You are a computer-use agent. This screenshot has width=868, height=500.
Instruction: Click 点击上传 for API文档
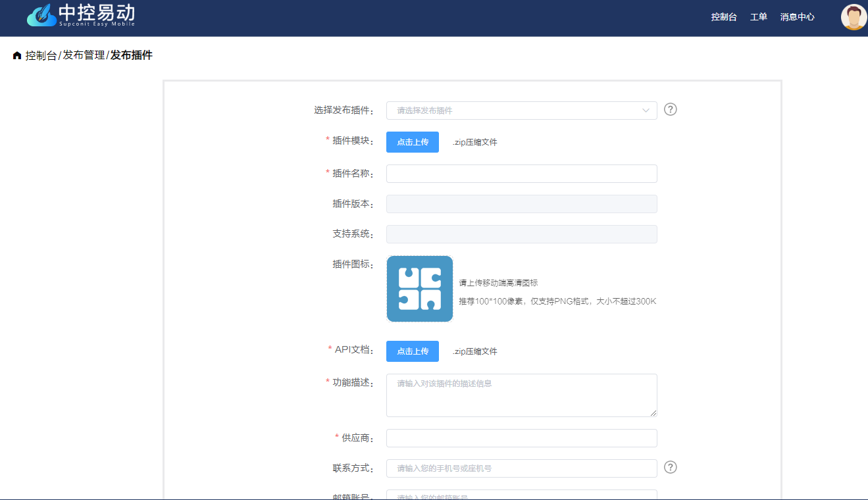(413, 351)
